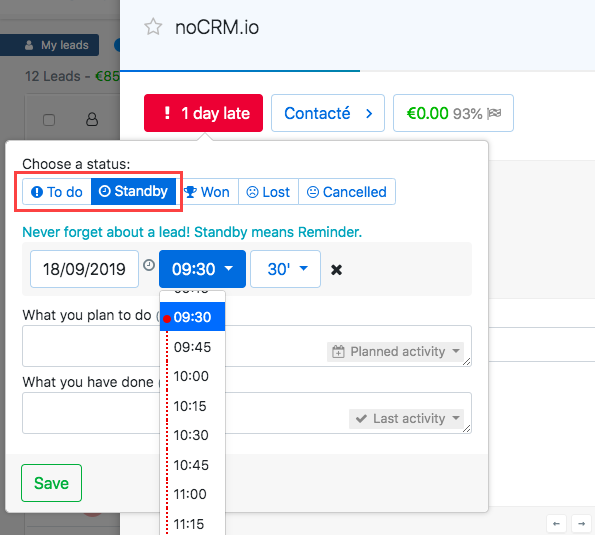Click the red 1 day late button
The image size is (595, 535).
click(x=203, y=113)
